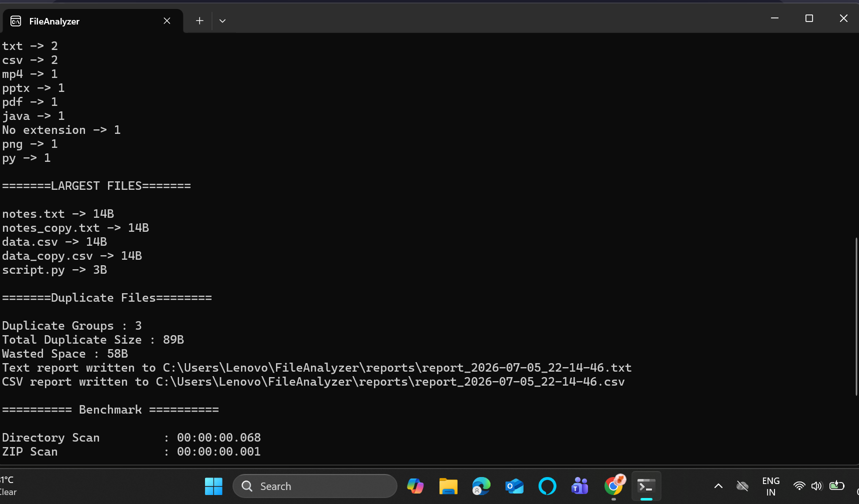
Task: Click the 'script.py -> 3B' line
Action: click(x=54, y=270)
